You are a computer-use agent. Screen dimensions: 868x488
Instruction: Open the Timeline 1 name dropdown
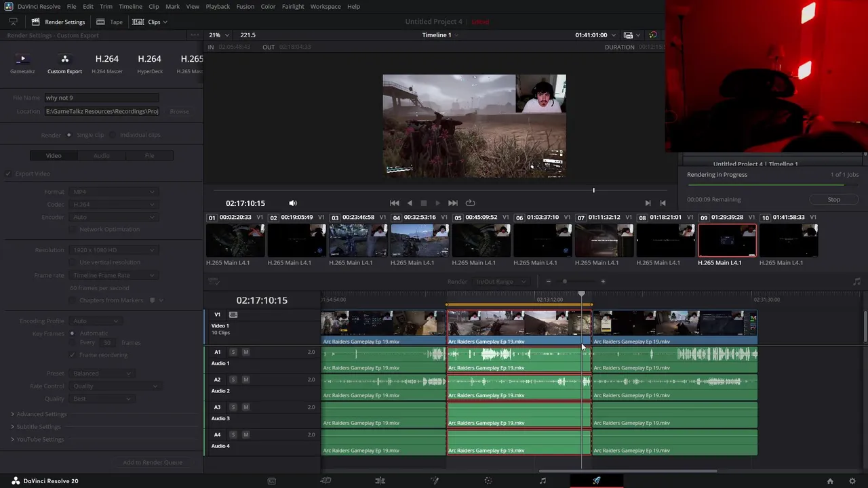[440, 35]
